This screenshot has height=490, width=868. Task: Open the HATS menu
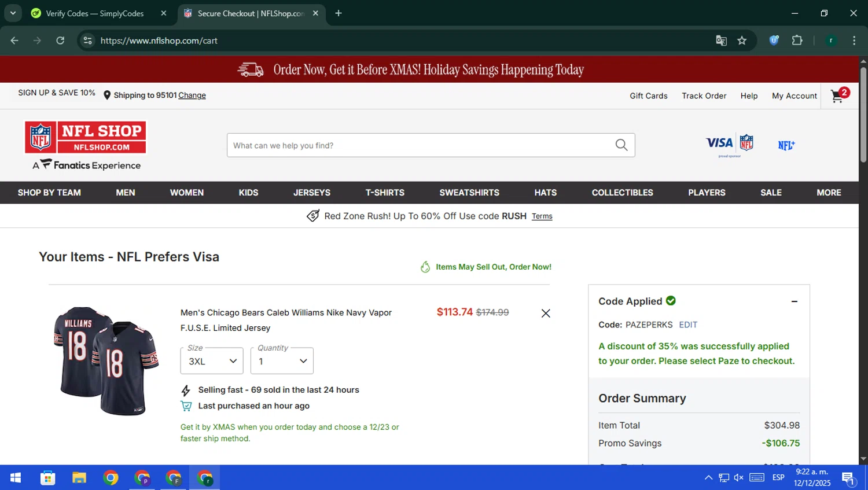(x=546, y=193)
